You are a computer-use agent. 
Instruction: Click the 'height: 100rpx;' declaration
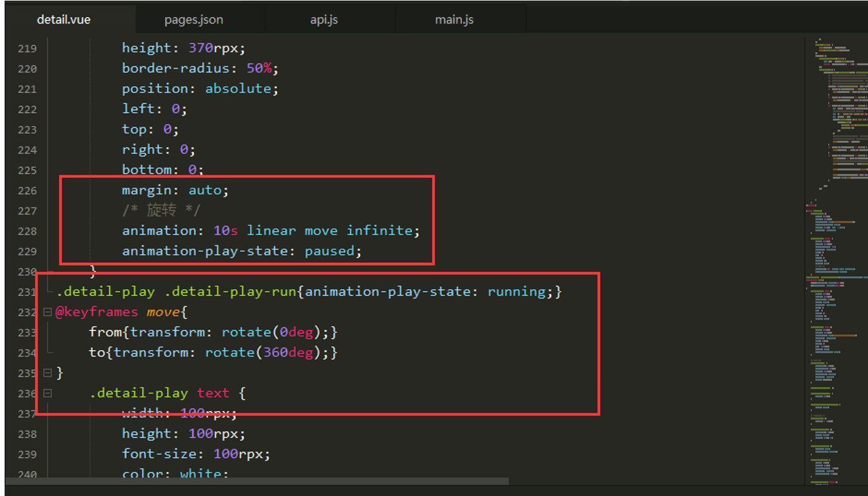(183, 434)
